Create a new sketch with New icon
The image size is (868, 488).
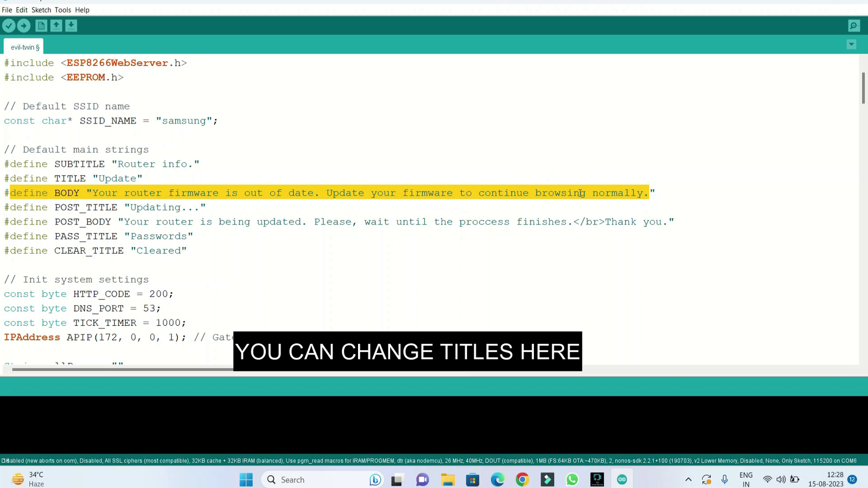click(41, 25)
